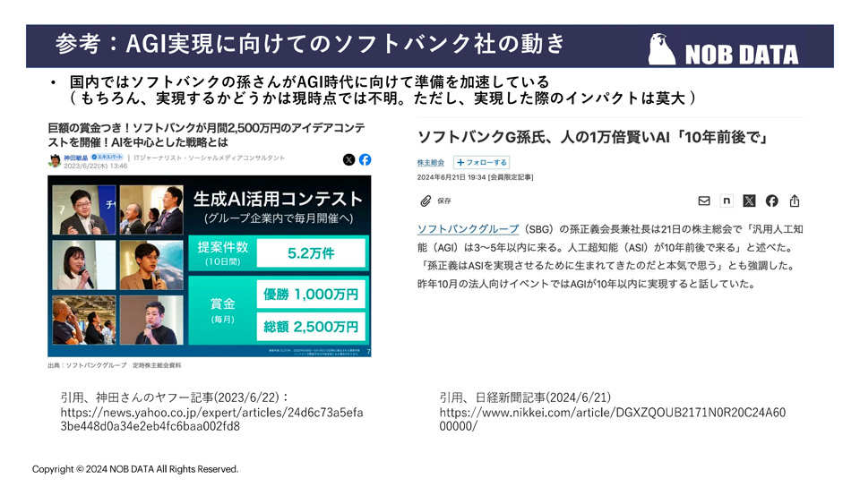Click the 総額 2,500万円 box
Screen dimensions: 860x504
point(311,327)
